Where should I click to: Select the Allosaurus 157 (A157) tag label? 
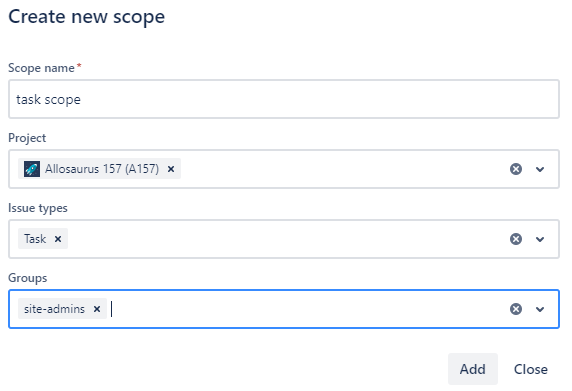[102, 169]
